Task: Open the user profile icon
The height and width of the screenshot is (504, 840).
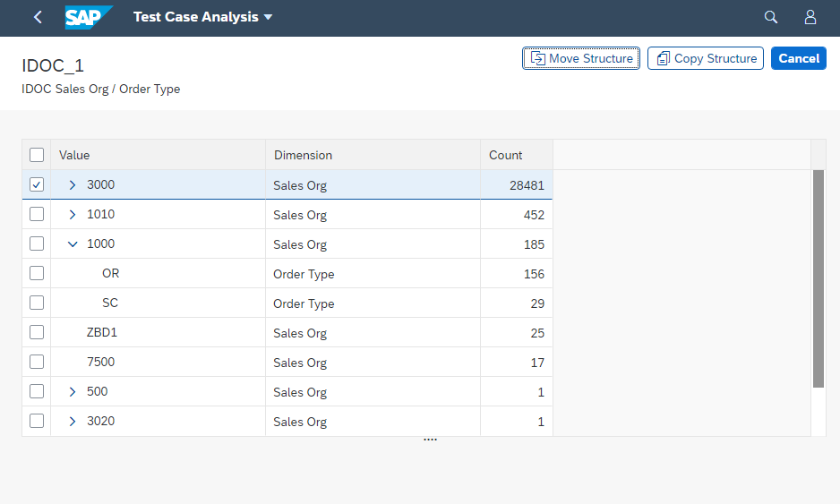Action: [810, 17]
